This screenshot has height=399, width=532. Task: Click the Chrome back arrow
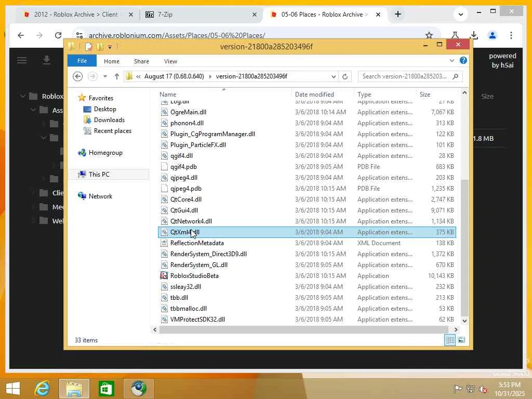click(x=21, y=35)
